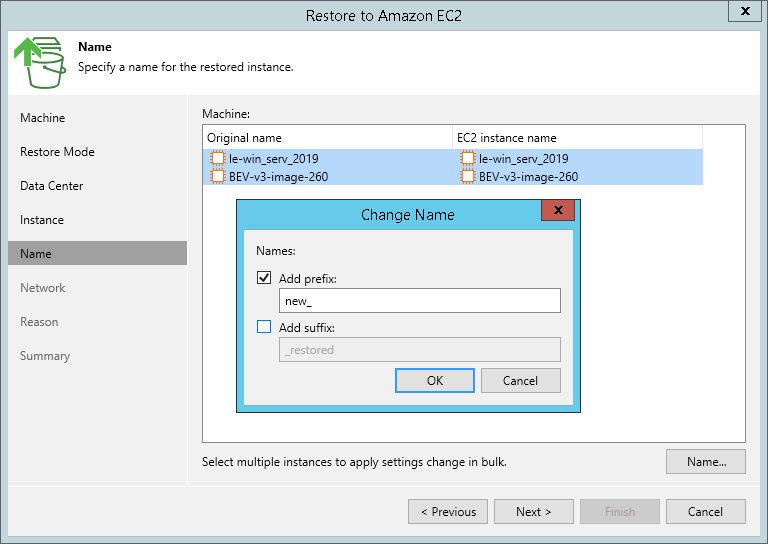
Task: Enable the Add suffix checkbox
Action: tap(264, 327)
